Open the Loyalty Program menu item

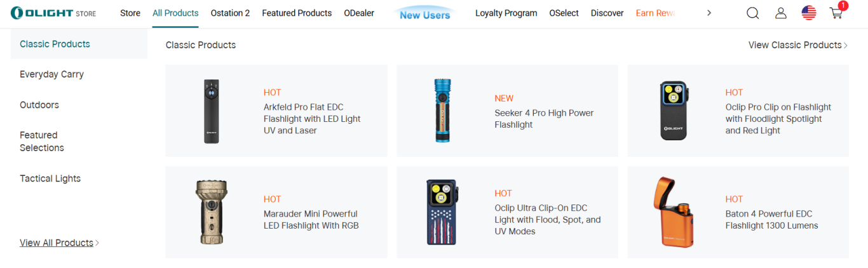click(x=506, y=13)
